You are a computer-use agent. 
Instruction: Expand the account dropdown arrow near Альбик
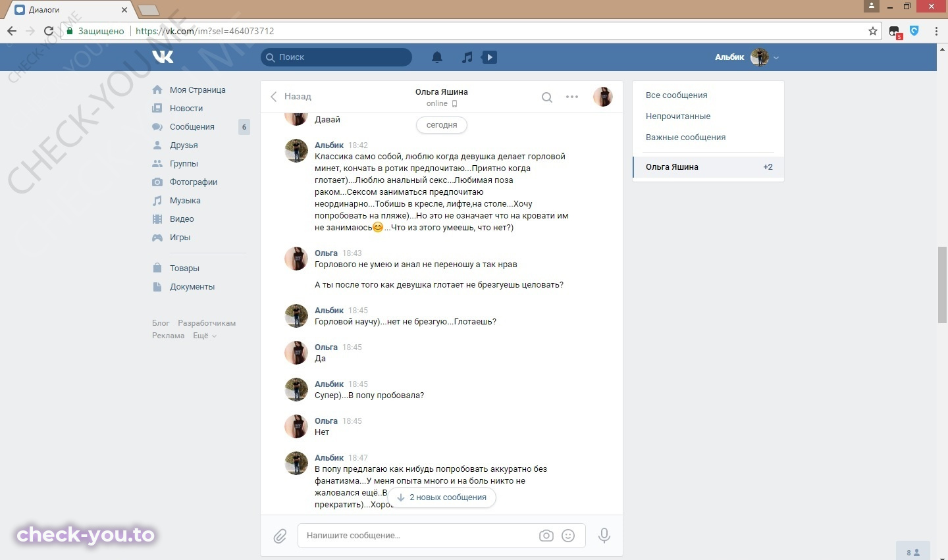pos(776,58)
